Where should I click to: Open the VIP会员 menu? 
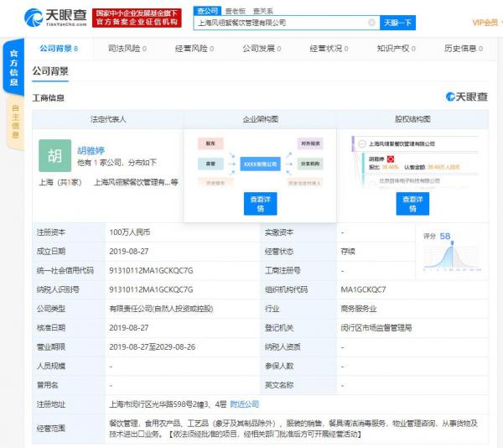pyautogui.click(x=485, y=23)
